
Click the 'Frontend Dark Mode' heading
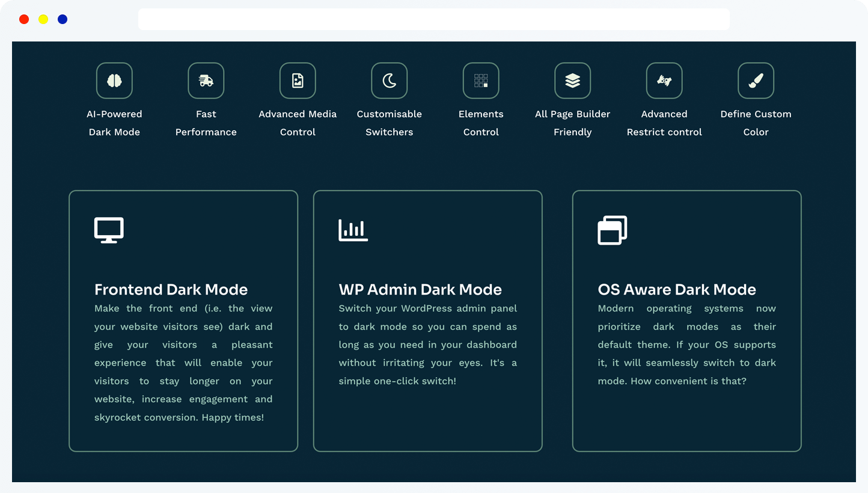point(171,289)
